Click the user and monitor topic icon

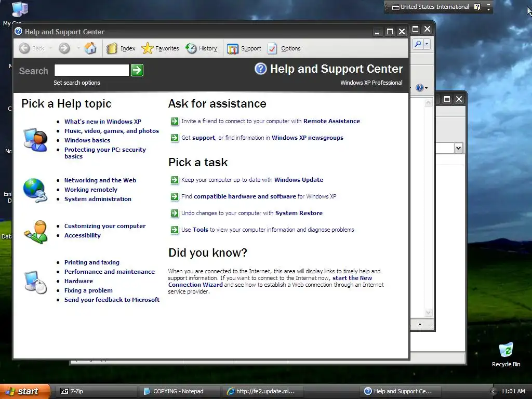(x=35, y=139)
